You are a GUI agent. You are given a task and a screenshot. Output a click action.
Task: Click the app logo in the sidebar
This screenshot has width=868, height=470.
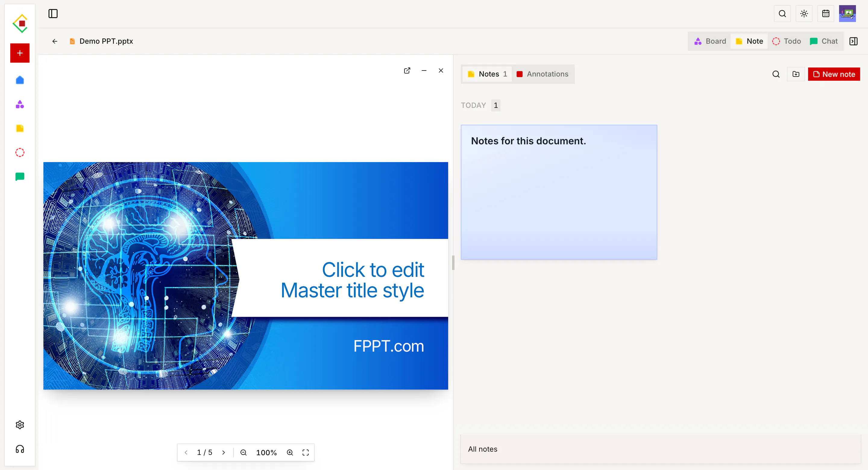tap(20, 23)
